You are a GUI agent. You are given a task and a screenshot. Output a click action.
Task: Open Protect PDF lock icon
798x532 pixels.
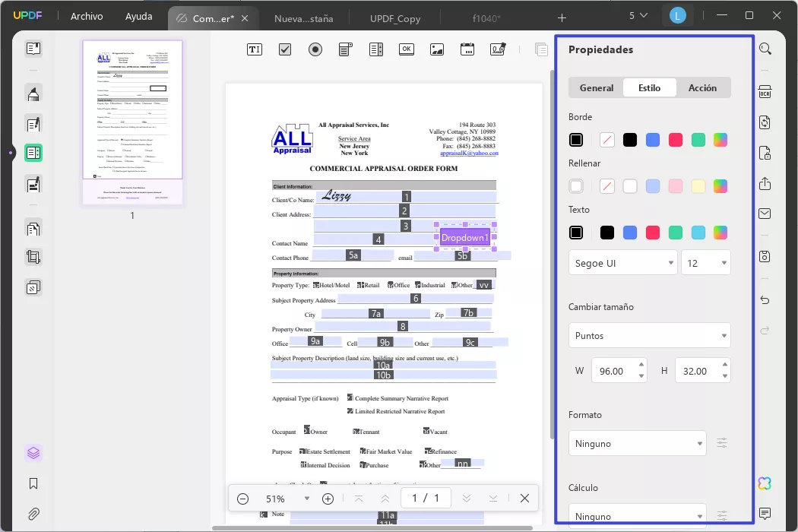pos(765,153)
